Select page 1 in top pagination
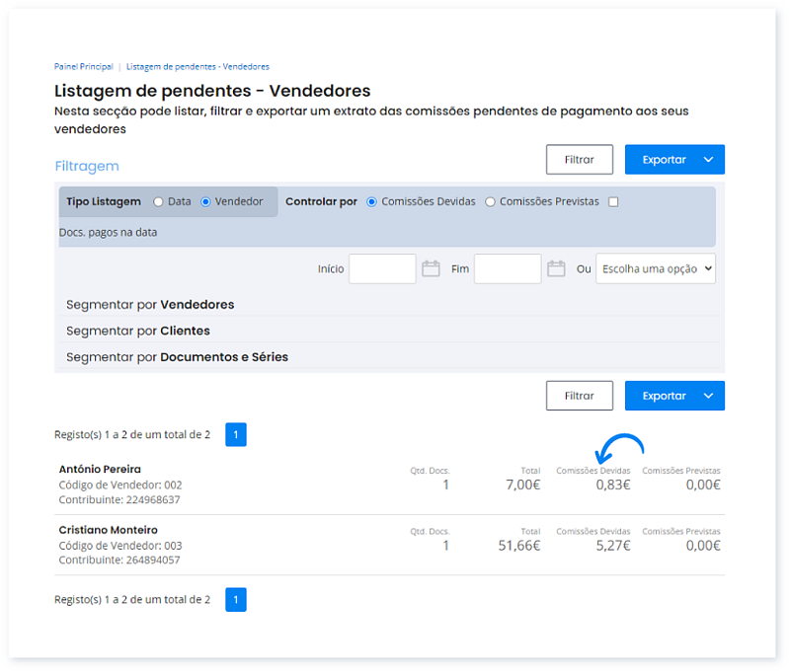Viewport: 790px width, 672px height. (x=235, y=434)
